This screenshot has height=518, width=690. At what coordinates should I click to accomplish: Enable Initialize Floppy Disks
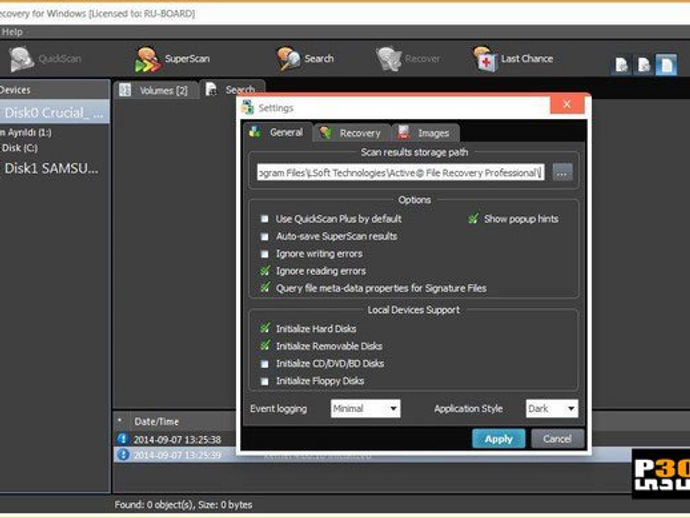pyautogui.click(x=264, y=382)
